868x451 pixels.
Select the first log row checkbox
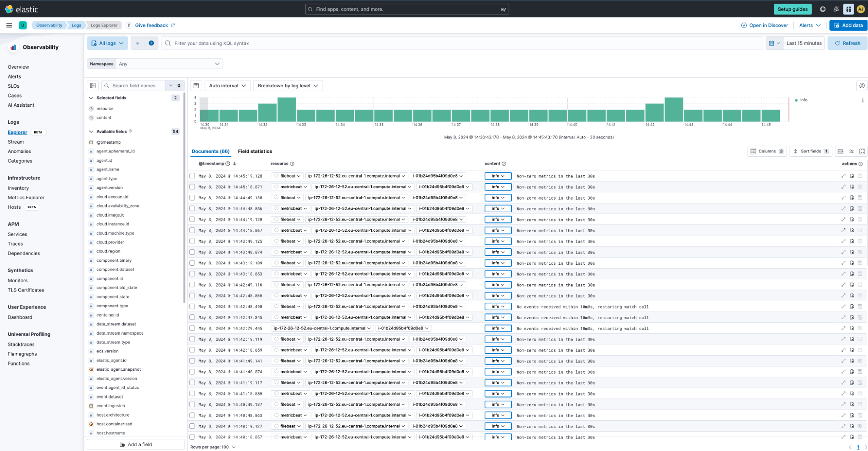pyautogui.click(x=192, y=176)
